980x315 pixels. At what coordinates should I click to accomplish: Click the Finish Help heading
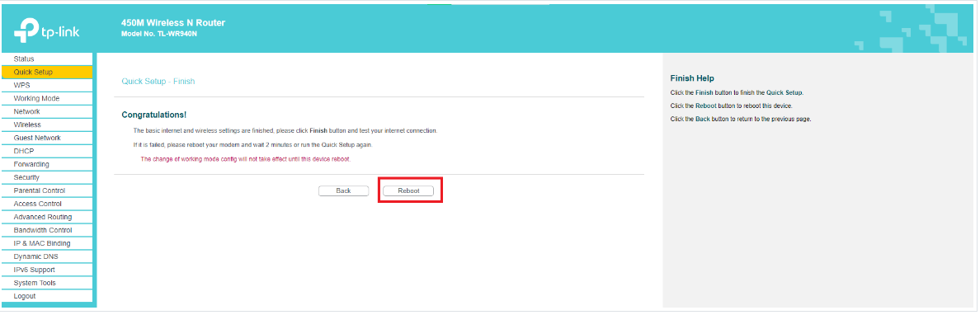(x=692, y=79)
